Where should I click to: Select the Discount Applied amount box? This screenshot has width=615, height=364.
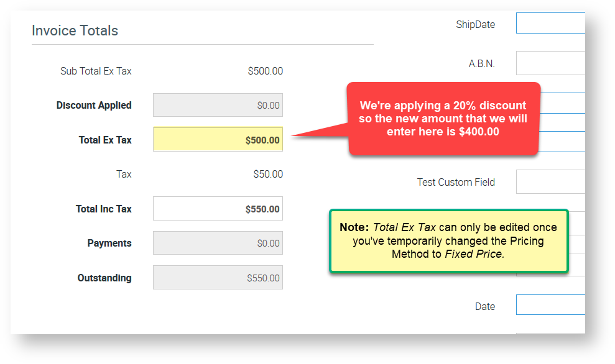pyautogui.click(x=218, y=106)
